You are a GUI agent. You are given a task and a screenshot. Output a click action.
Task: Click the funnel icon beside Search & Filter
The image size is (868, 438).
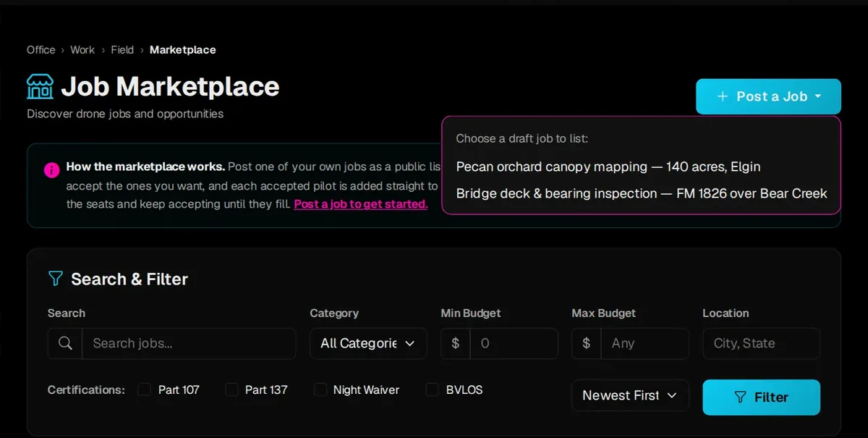[x=55, y=279]
